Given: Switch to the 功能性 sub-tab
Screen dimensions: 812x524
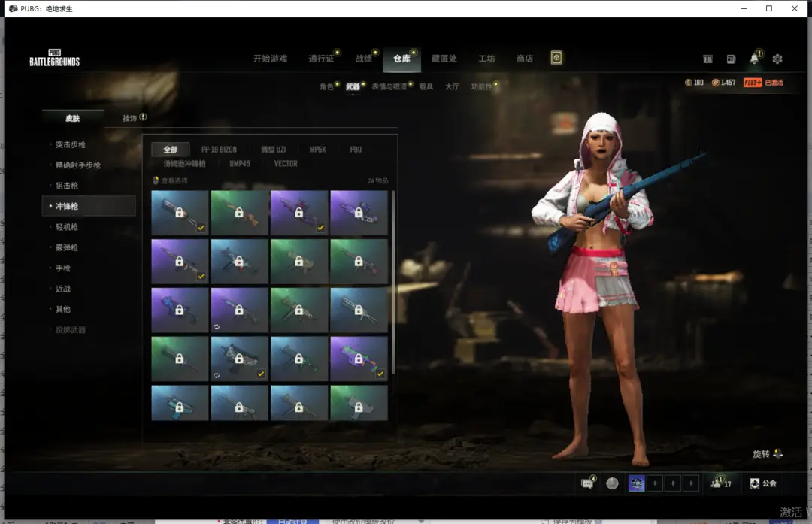Looking at the screenshot, I should tap(481, 86).
